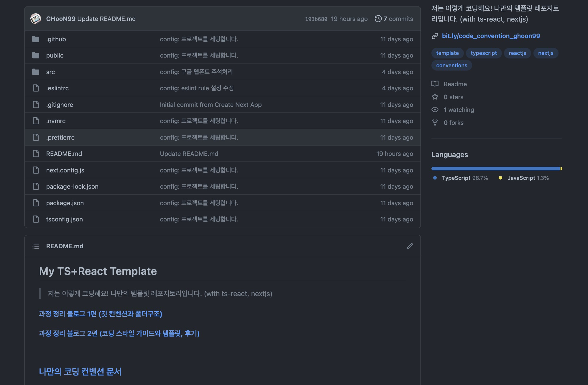Click the commits history clock icon

pos(378,19)
